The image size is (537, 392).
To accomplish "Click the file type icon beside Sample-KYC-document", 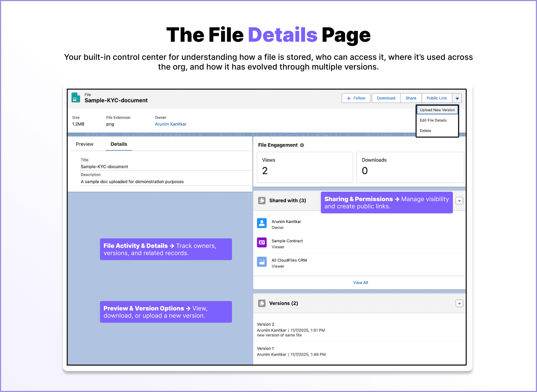I will (75, 98).
